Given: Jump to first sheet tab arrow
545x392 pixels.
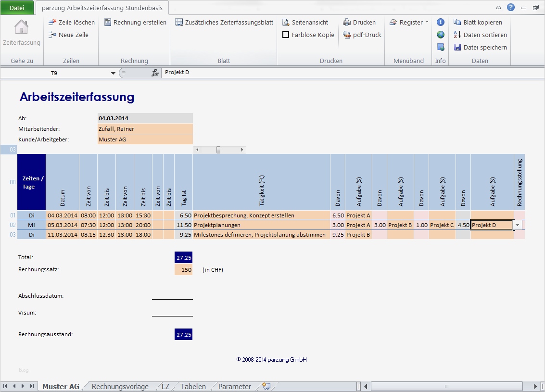Looking at the screenshot, I should click(5, 386).
